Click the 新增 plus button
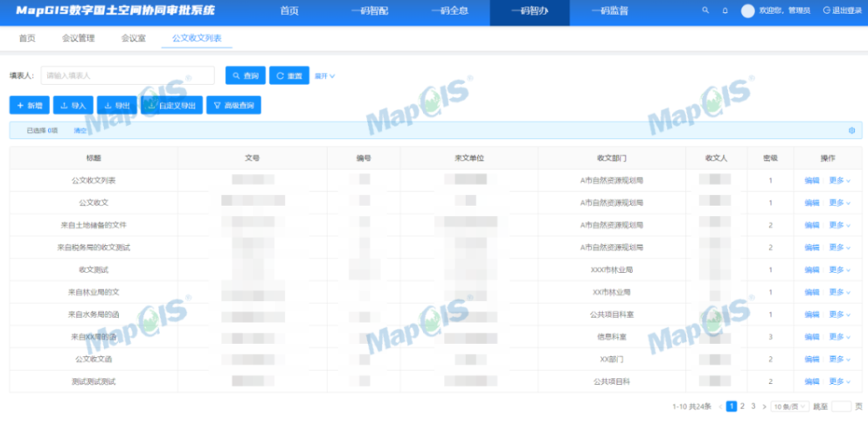The width and height of the screenshot is (868, 427). coord(30,105)
